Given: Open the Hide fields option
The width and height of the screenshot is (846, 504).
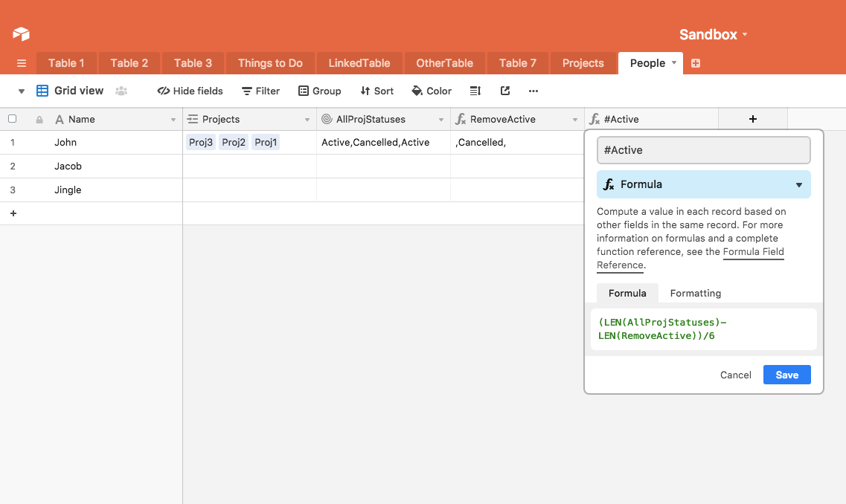Looking at the screenshot, I should coord(190,91).
